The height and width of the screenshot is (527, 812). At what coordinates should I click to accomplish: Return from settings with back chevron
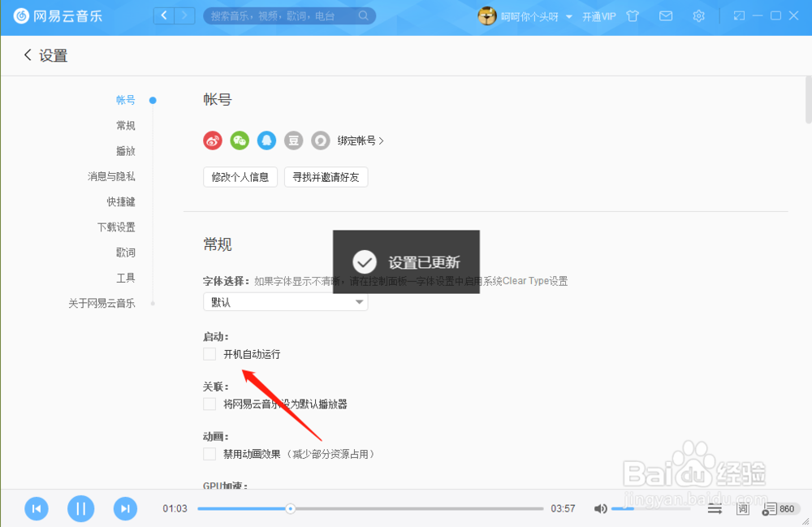click(x=28, y=55)
